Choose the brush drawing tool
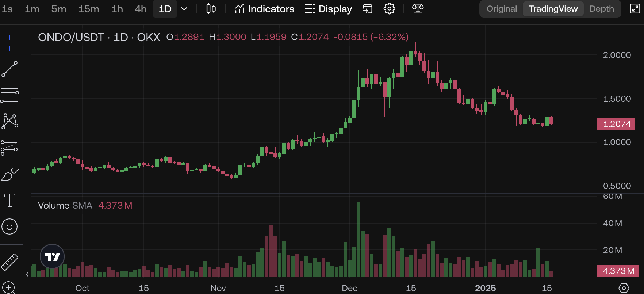This screenshot has width=644, height=294. point(9,174)
